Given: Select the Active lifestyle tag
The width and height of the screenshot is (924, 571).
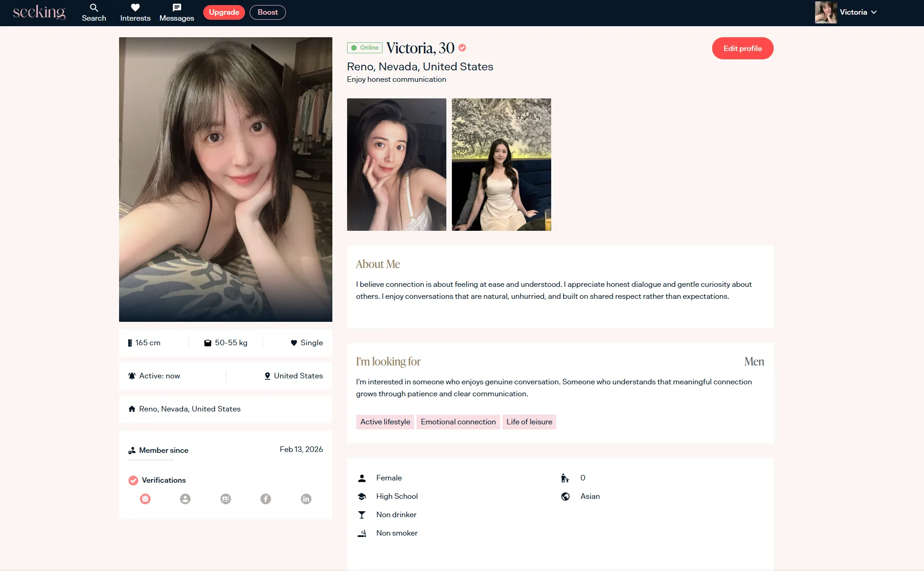Looking at the screenshot, I should tap(385, 422).
